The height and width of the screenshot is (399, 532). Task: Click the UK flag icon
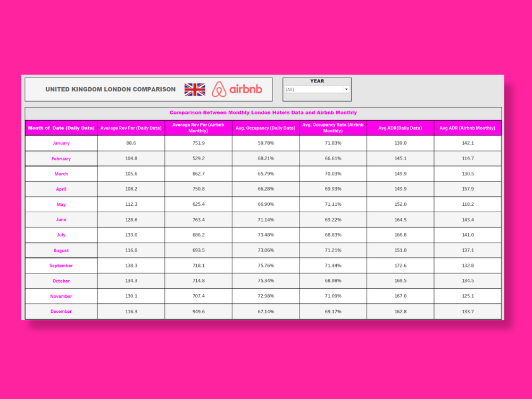coord(195,89)
